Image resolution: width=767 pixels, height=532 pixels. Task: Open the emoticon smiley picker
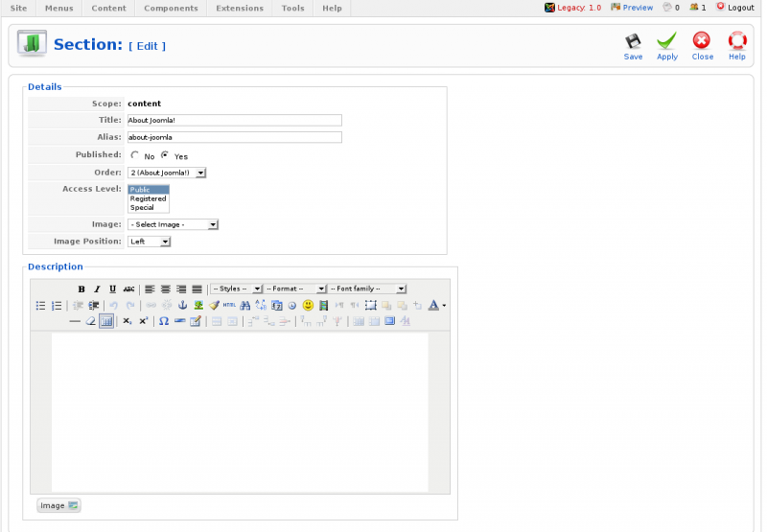308,306
